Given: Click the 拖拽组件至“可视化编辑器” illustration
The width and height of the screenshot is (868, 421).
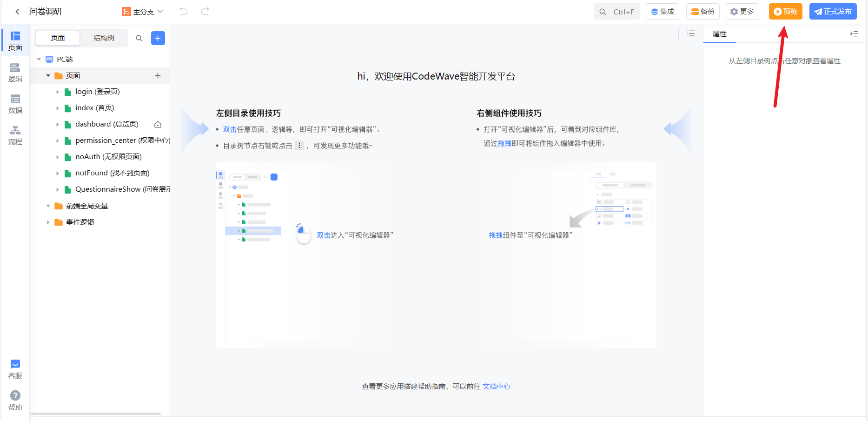Looking at the screenshot, I should coord(530,235).
